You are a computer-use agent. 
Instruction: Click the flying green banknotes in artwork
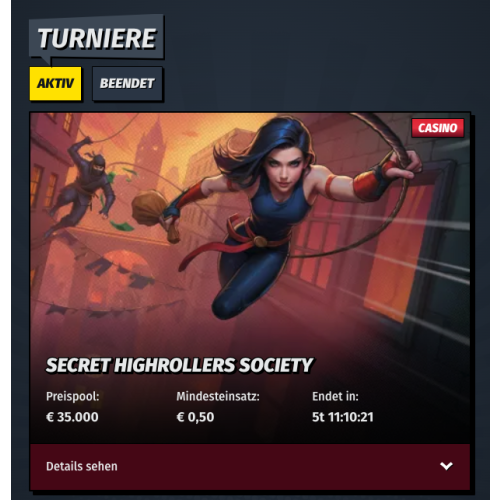[x=118, y=200]
